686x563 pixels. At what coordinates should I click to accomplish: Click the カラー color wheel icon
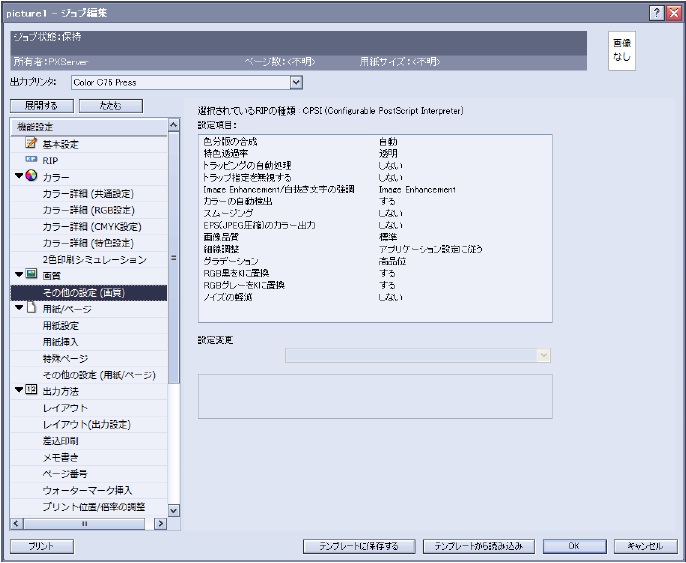point(31,177)
